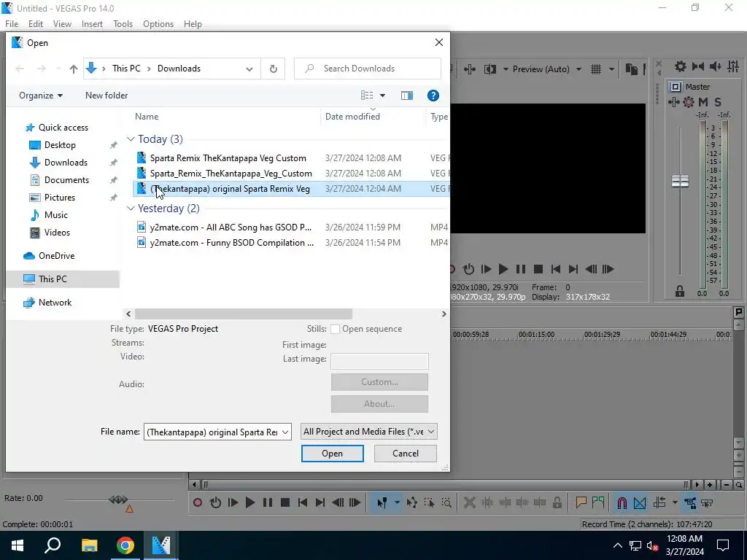Select the Zoom Edit tool
Viewport: 747px width, 560px height.
click(x=446, y=502)
